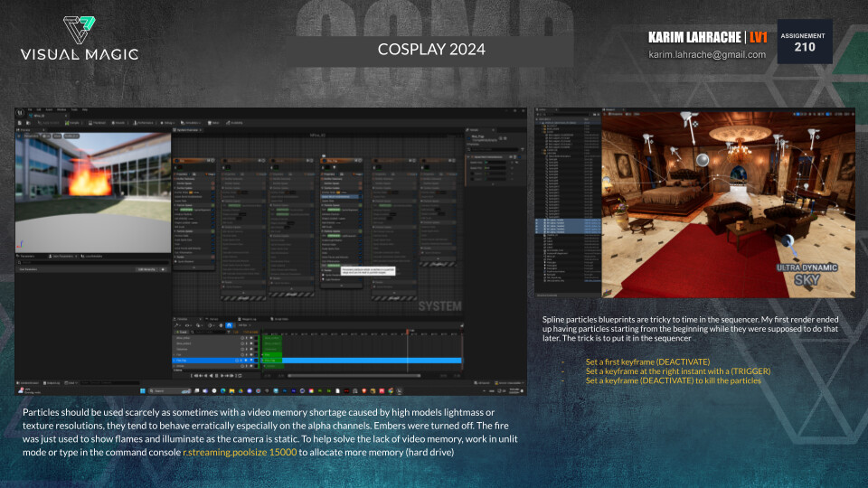Open the Debug dropdown in toolbar
The height and width of the screenshot is (488, 868).
tap(168, 123)
